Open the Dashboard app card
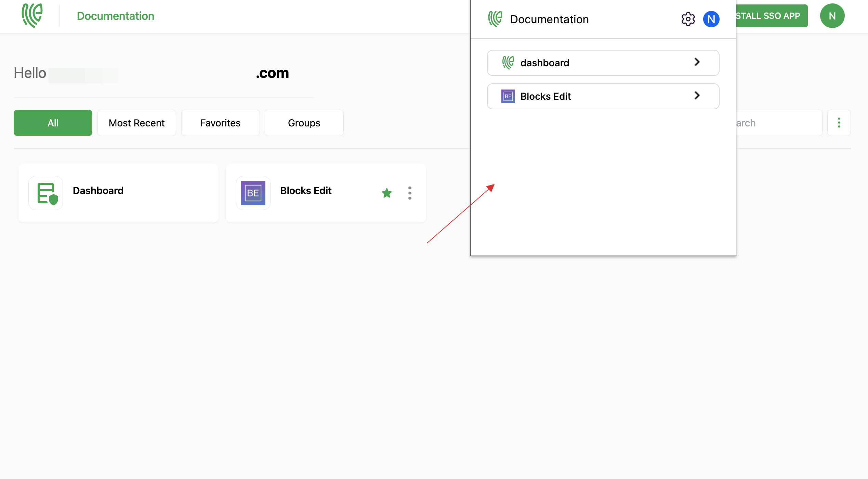Viewport: 868px width, 479px height. (x=118, y=193)
